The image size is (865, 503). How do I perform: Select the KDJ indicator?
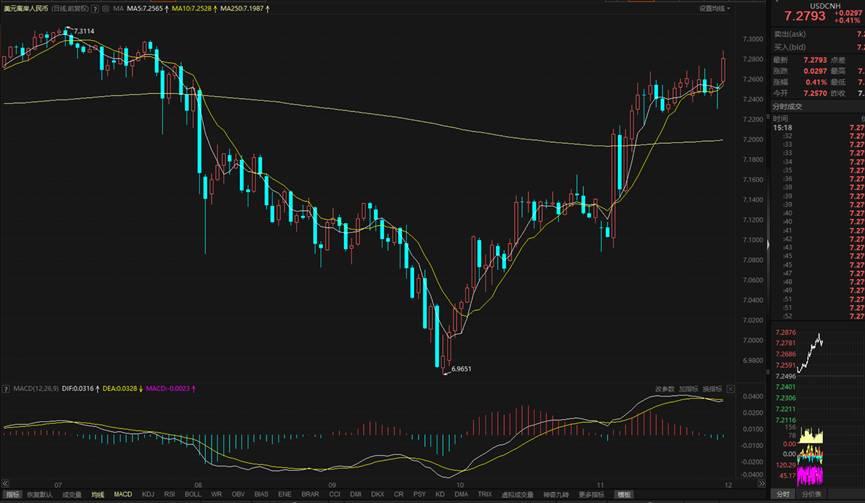coord(148,494)
